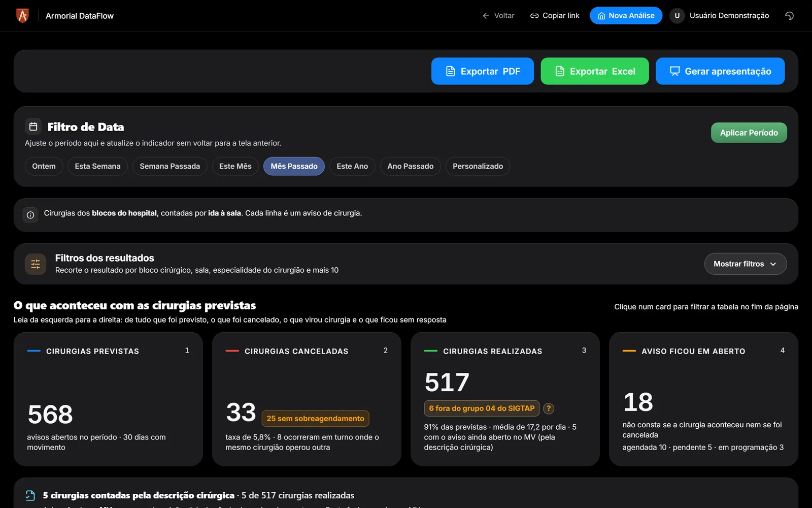Image resolution: width=812 pixels, height=508 pixels.
Task: Select the Este Ano period chip
Action: [x=352, y=166]
